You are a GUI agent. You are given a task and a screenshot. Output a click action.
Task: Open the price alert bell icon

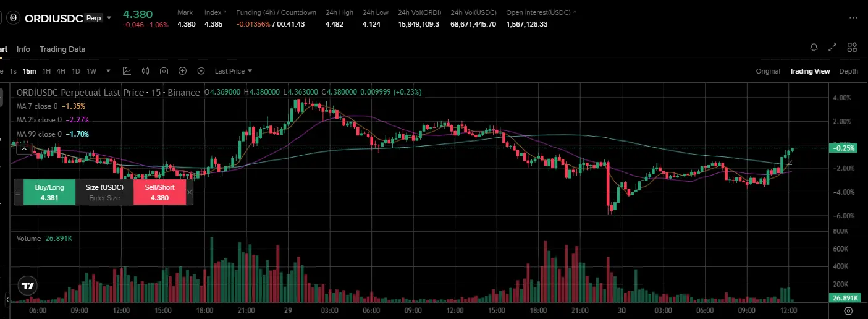pyautogui.click(x=814, y=48)
